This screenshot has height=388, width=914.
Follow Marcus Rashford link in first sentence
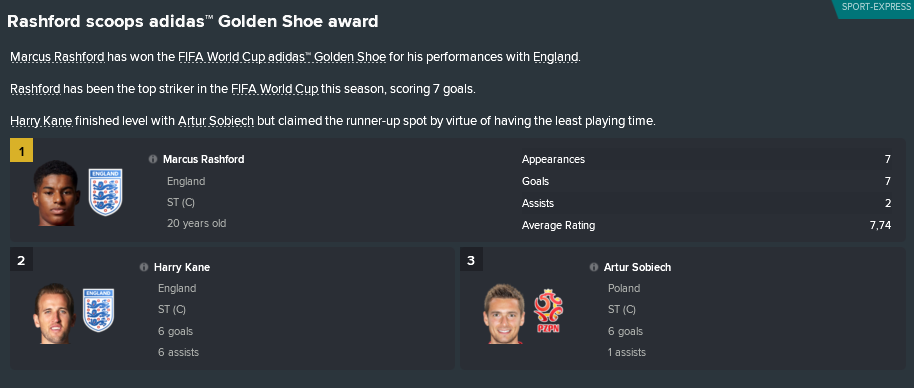point(58,57)
